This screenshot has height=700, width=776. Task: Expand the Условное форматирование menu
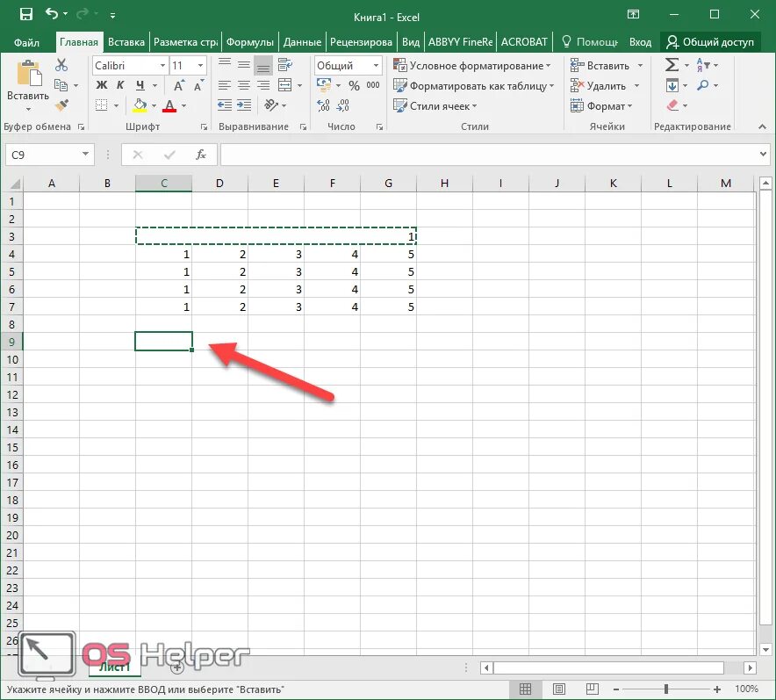471,65
